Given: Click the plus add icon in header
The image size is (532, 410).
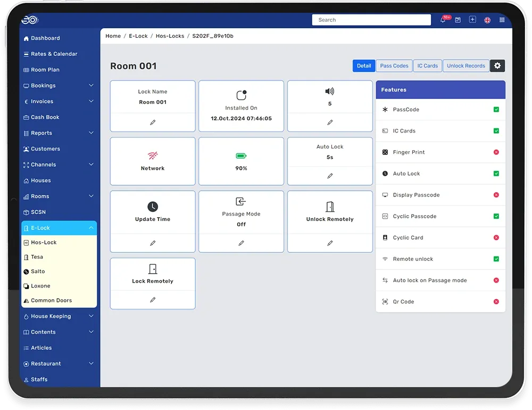Looking at the screenshot, I should click(x=472, y=20).
